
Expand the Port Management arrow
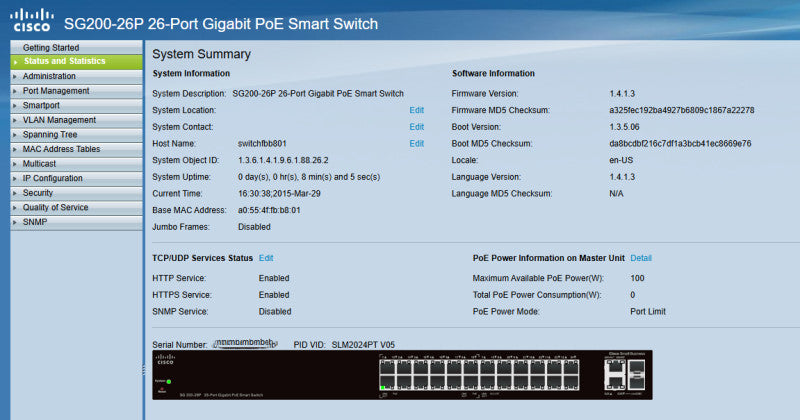point(15,91)
